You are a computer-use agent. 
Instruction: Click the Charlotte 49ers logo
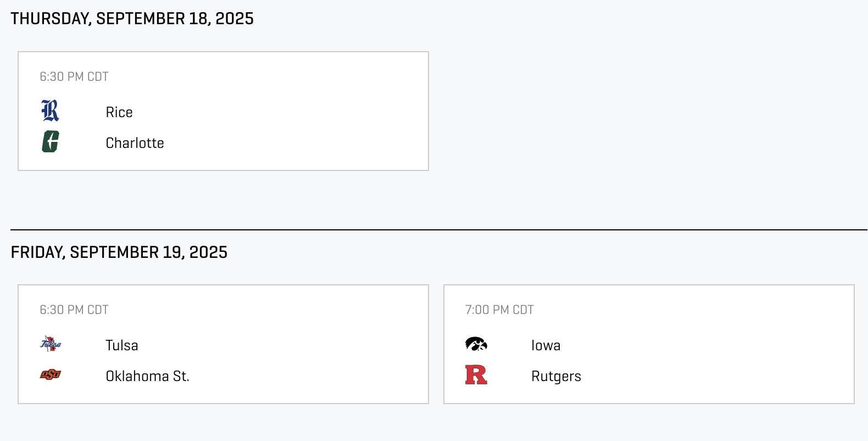click(x=51, y=142)
